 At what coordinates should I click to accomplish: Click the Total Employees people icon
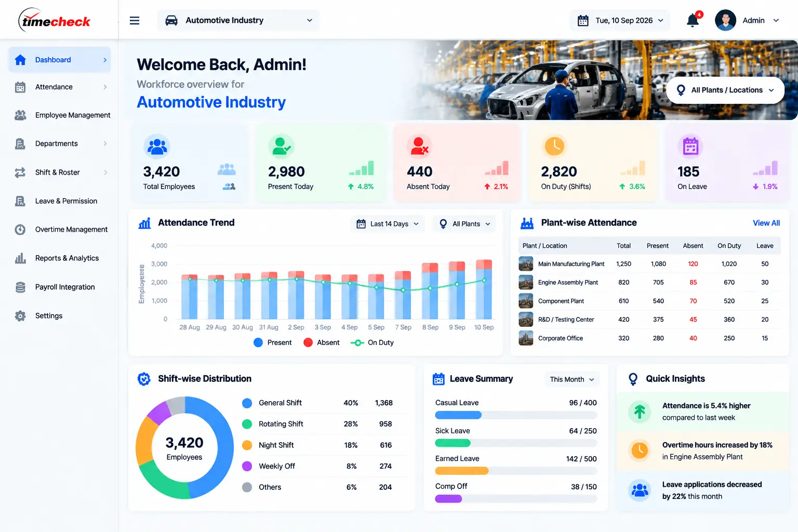pyautogui.click(x=157, y=147)
